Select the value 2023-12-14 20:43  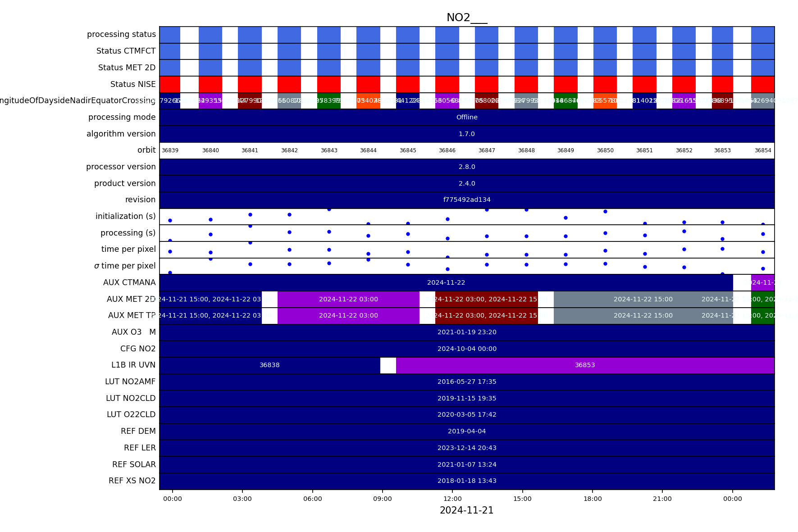coord(467,448)
